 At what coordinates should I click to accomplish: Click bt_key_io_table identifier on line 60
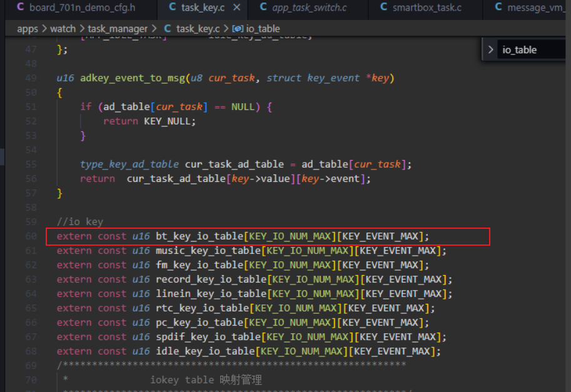[x=200, y=236]
